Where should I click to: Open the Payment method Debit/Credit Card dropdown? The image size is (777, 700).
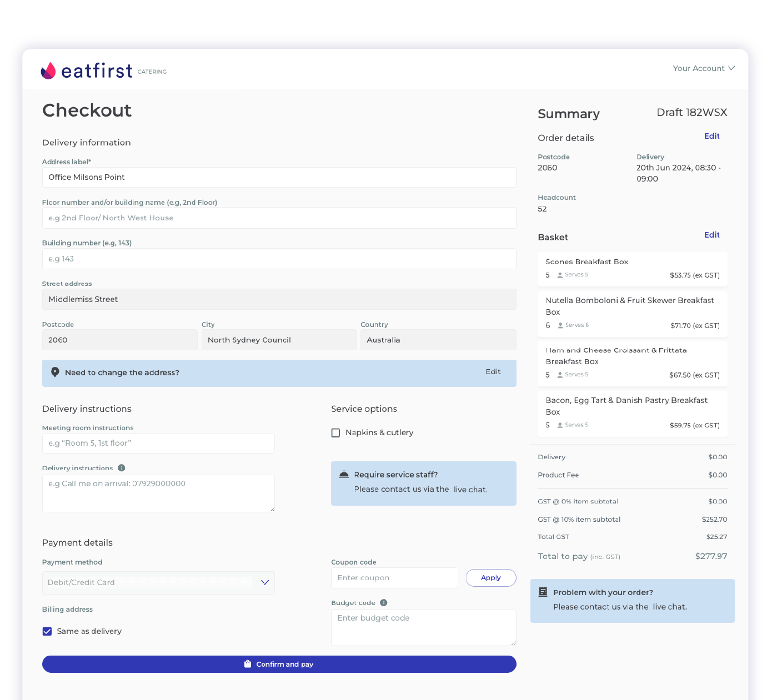pos(158,583)
